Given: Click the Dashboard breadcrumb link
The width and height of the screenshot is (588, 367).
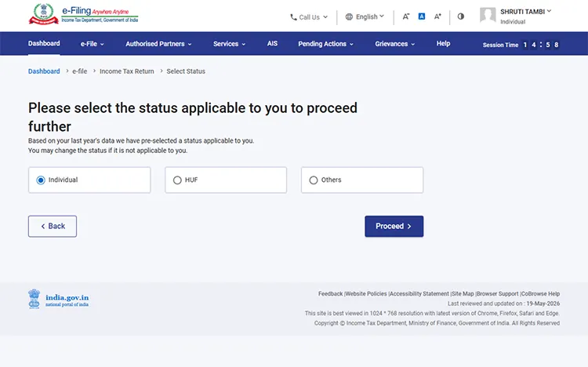Looking at the screenshot, I should click(x=44, y=71).
